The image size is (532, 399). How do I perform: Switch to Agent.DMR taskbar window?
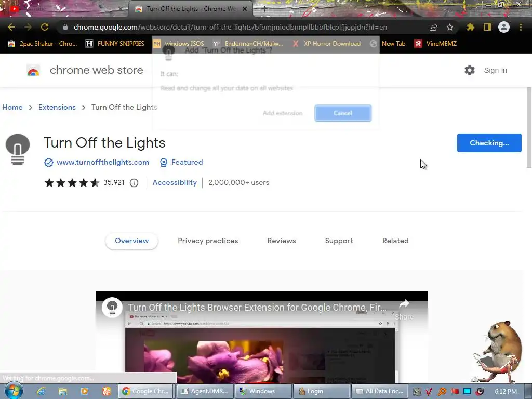tap(205, 391)
